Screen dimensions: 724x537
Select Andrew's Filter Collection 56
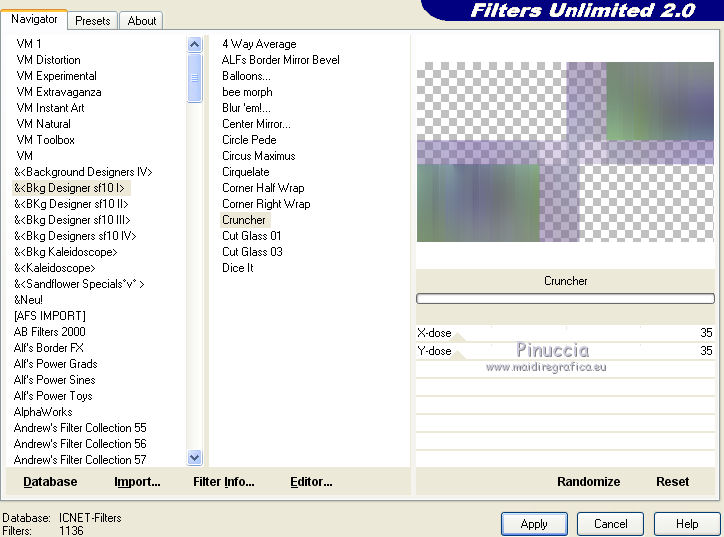tap(80, 444)
